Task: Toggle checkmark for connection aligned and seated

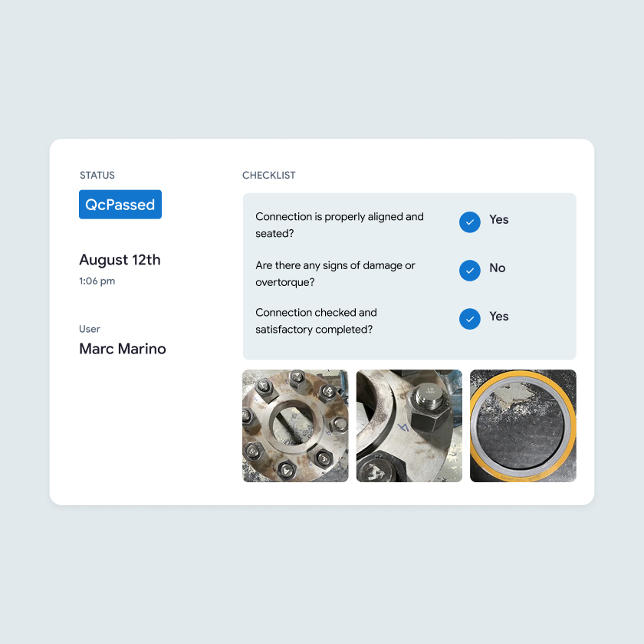Action: 469,222
